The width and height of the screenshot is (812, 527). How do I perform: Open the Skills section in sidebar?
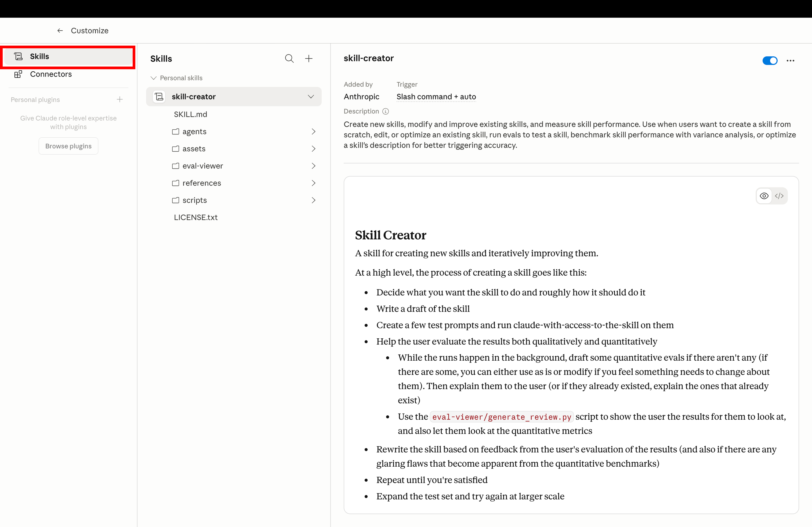tap(39, 56)
